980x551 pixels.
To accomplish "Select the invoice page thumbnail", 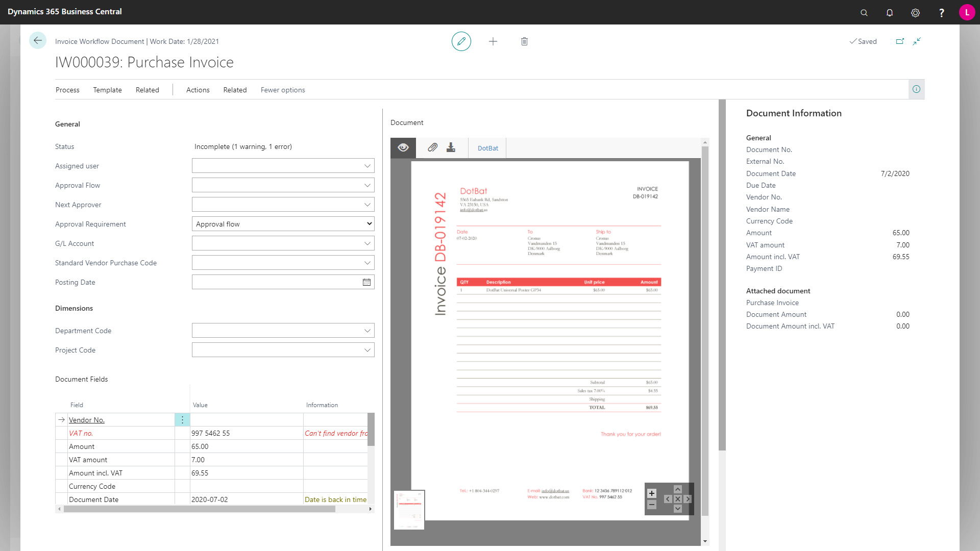I will (x=408, y=509).
